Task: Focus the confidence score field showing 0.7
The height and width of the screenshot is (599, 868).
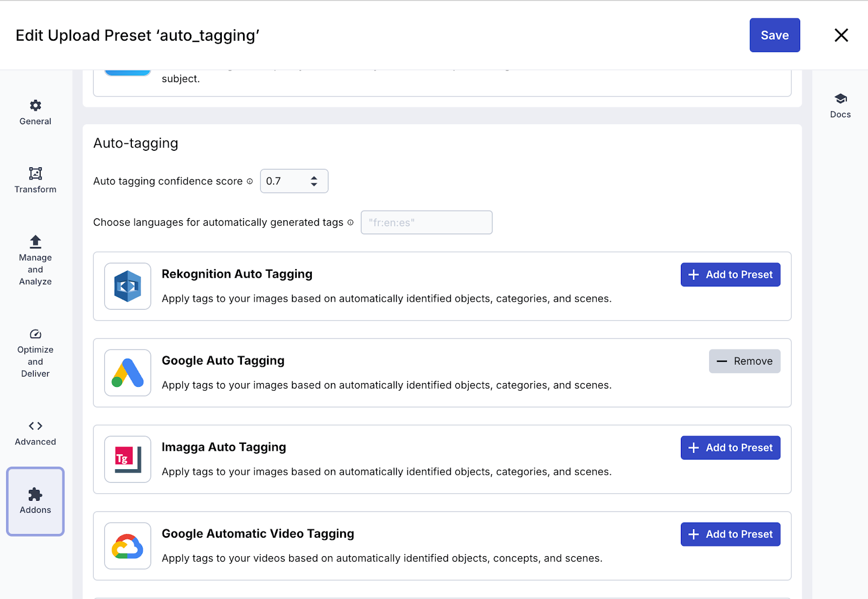Action: [294, 181]
